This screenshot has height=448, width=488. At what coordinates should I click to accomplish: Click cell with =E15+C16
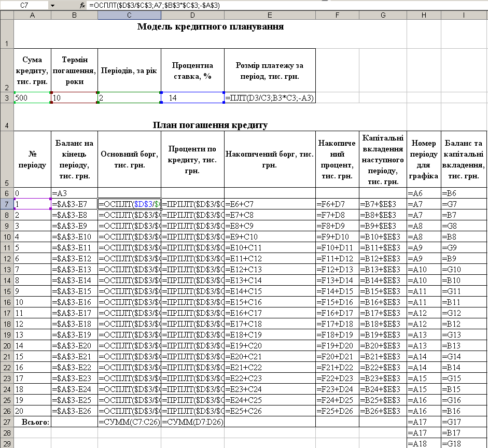click(x=270, y=302)
